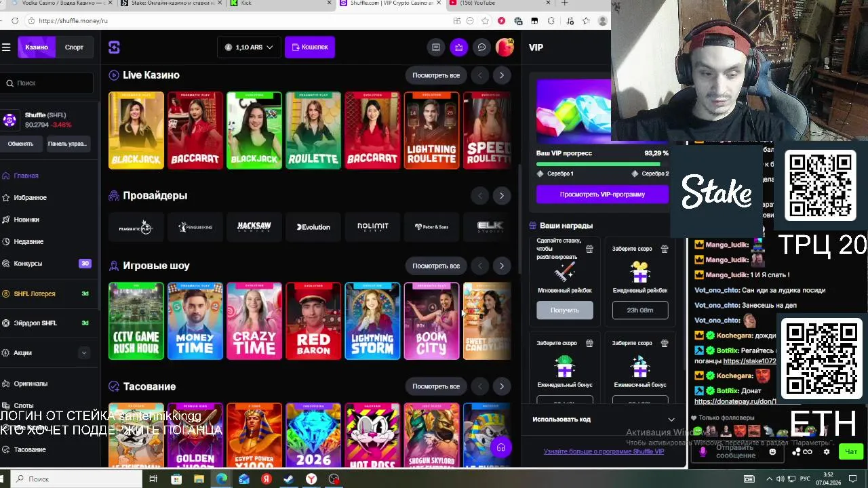
Task: Open the Lightning Roulette game thumbnail
Action: click(x=432, y=130)
